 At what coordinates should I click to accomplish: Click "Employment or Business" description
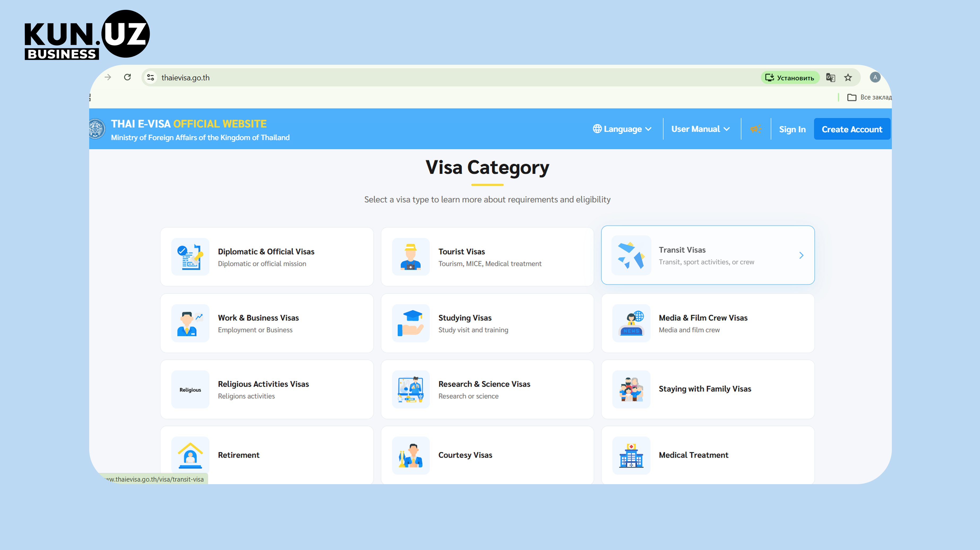(x=255, y=330)
